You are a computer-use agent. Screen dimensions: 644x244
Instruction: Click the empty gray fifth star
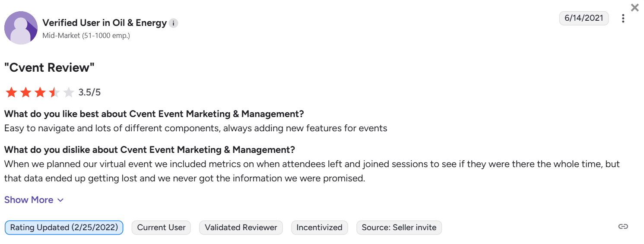pos(69,92)
